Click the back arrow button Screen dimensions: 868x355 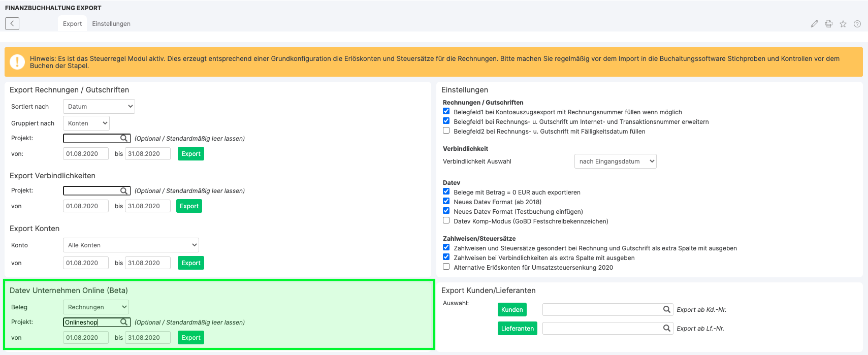point(12,23)
